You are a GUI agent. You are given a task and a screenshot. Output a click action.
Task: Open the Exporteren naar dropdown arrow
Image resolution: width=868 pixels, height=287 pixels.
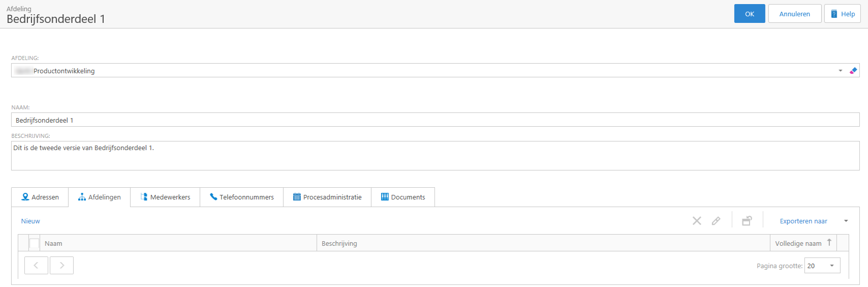click(x=846, y=221)
